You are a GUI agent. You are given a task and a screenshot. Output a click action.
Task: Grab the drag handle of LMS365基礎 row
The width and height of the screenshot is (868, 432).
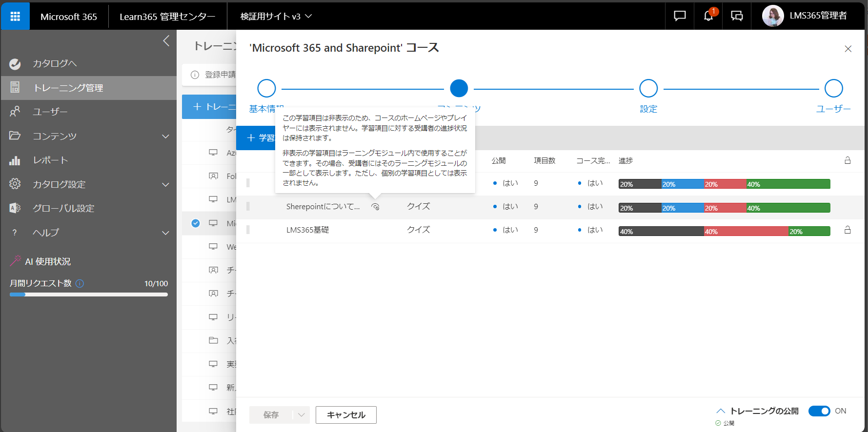click(x=248, y=230)
